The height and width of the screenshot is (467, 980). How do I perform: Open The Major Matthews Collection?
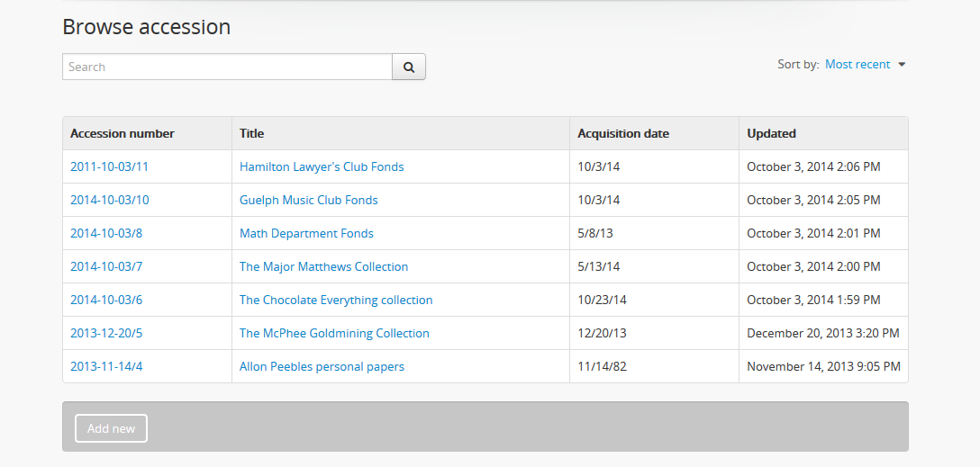(x=323, y=266)
